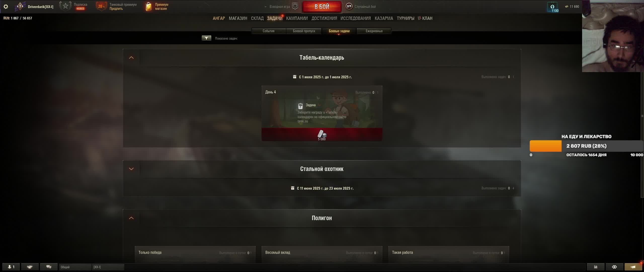Click the red В БОЙ button
Viewport: 644px width, 272px height.
[322, 7]
